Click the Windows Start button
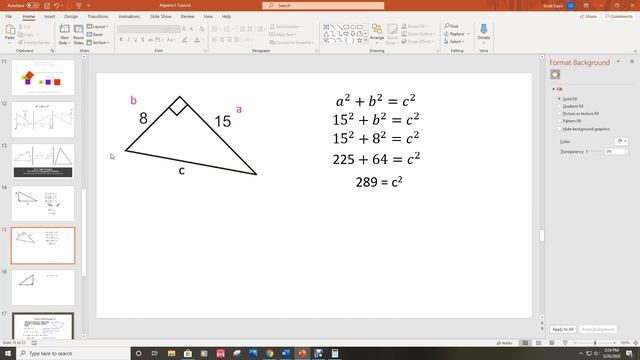This screenshot has width=640, height=360. [8, 353]
